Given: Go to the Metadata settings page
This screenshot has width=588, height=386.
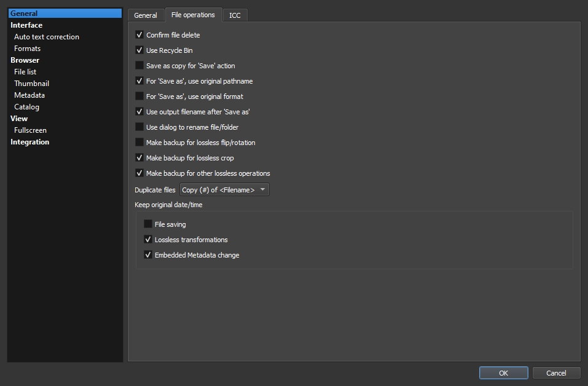Looking at the screenshot, I should [29, 95].
